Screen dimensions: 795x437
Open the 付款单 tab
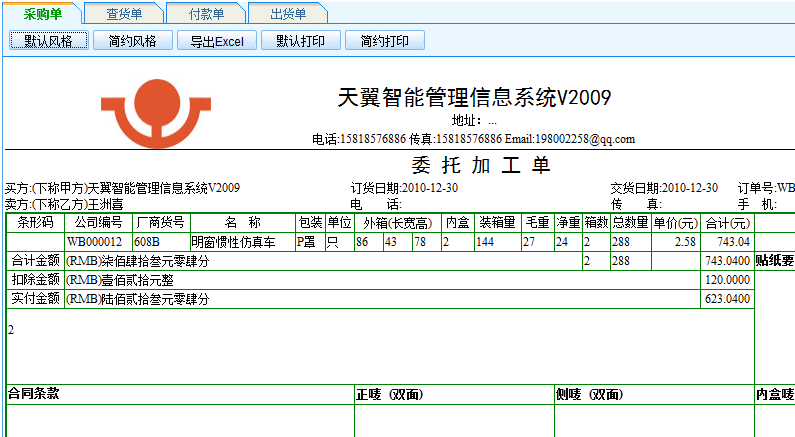pyautogui.click(x=206, y=14)
